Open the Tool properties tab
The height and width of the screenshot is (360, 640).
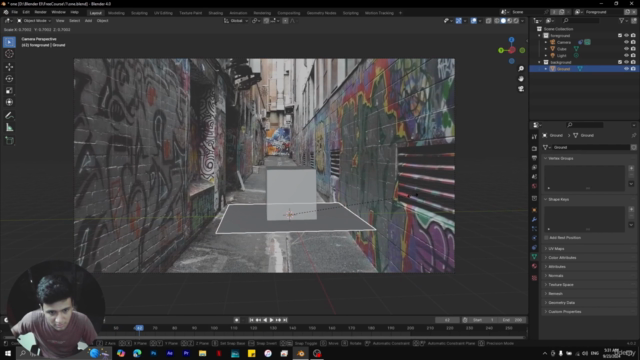click(x=534, y=137)
